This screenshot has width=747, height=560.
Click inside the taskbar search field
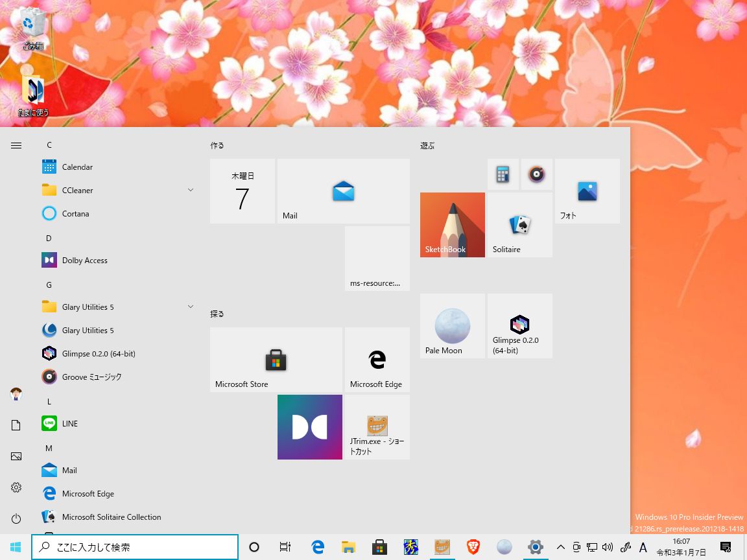pyautogui.click(x=135, y=546)
